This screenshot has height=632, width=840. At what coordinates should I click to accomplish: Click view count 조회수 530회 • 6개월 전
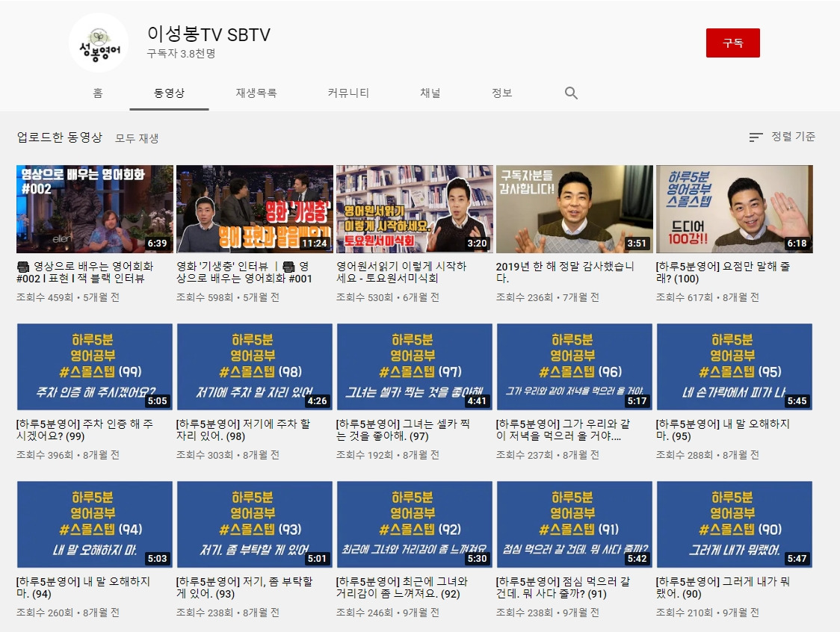(x=388, y=297)
